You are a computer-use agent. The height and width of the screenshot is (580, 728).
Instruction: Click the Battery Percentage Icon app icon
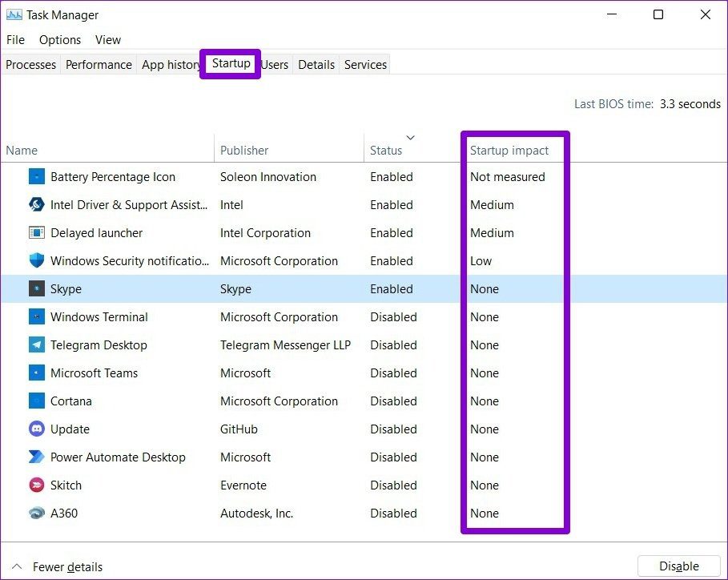click(x=37, y=177)
